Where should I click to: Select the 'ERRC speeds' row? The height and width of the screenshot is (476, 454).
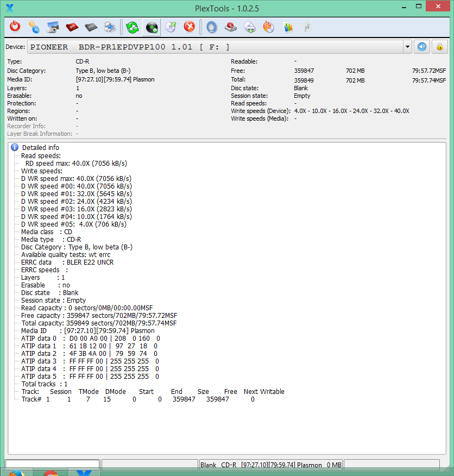coord(45,270)
